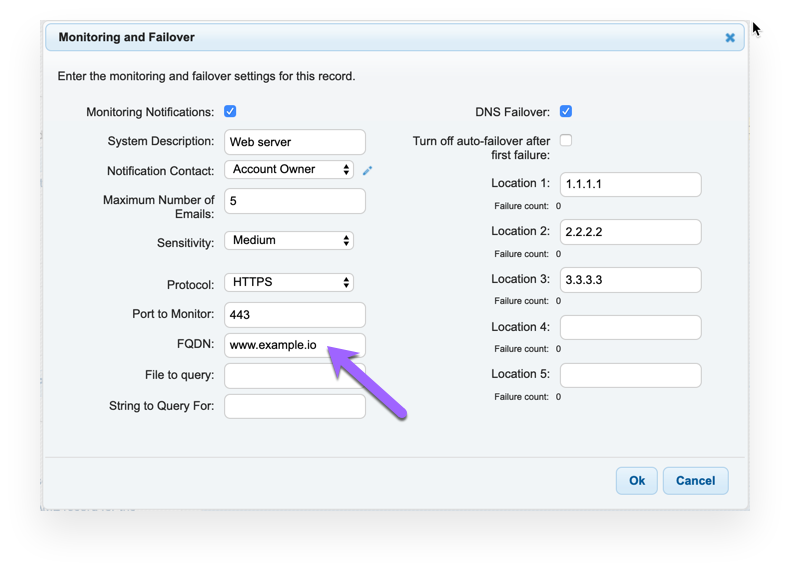Click the 'Enter the monitoring and failover settings' text
This screenshot has width=790, height=571.
(x=206, y=76)
